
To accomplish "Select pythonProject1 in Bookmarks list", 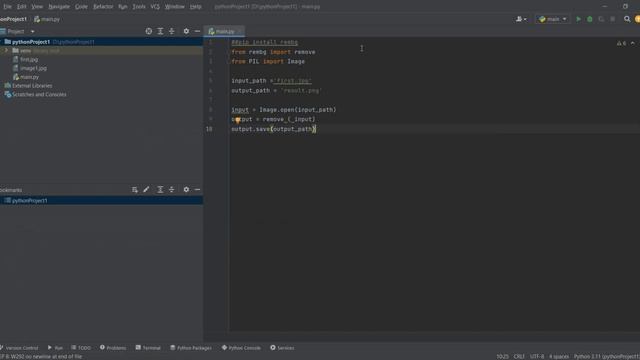I will (101, 200).
